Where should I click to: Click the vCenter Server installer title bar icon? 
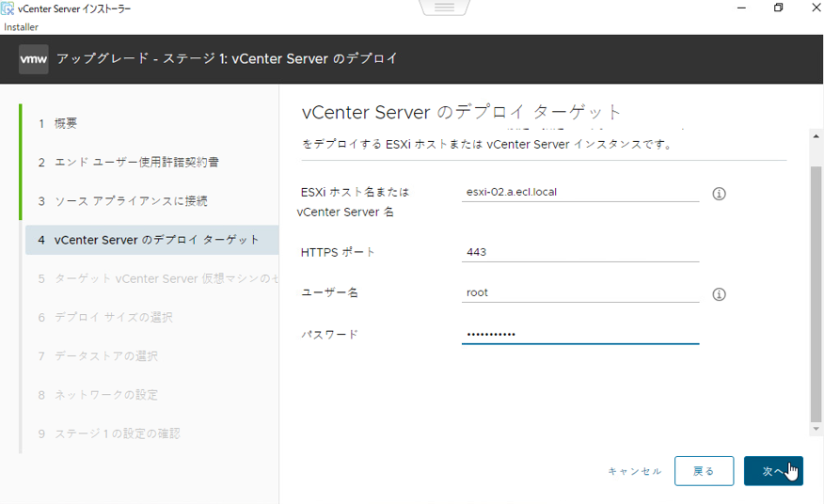tap(8, 8)
